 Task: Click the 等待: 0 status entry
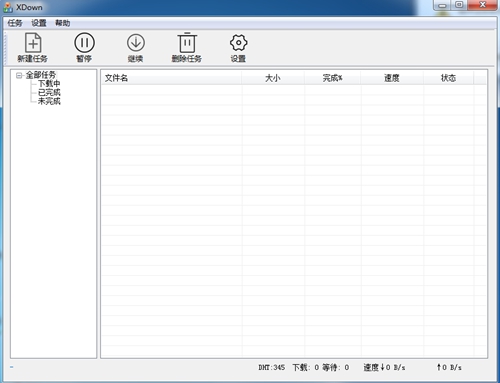tap(336, 367)
